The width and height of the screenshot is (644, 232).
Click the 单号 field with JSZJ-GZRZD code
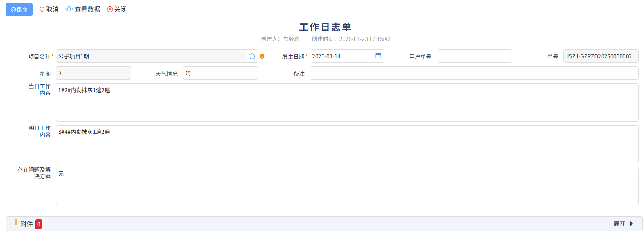(600, 56)
